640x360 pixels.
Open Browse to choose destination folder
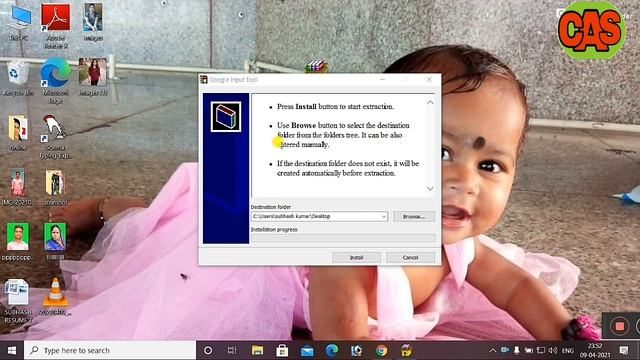[x=414, y=216]
